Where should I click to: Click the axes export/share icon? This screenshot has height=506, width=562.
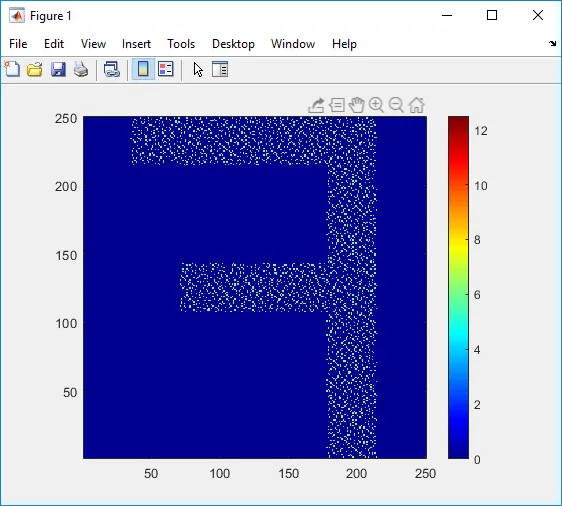point(316,105)
